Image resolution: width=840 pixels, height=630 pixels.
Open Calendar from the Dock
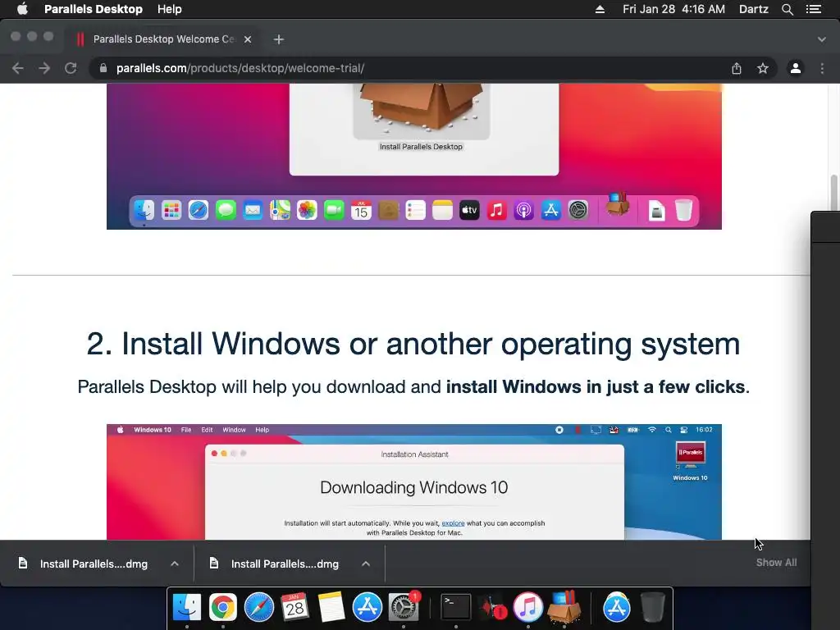pos(295,608)
